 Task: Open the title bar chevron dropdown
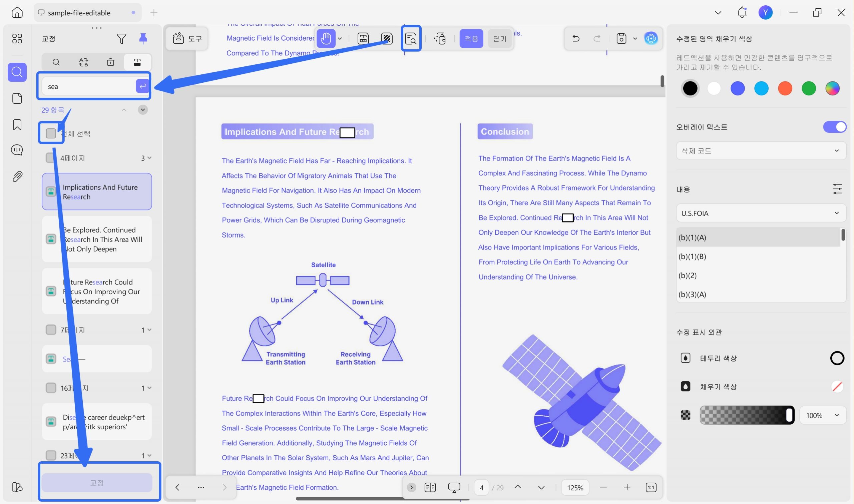(718, 13)
